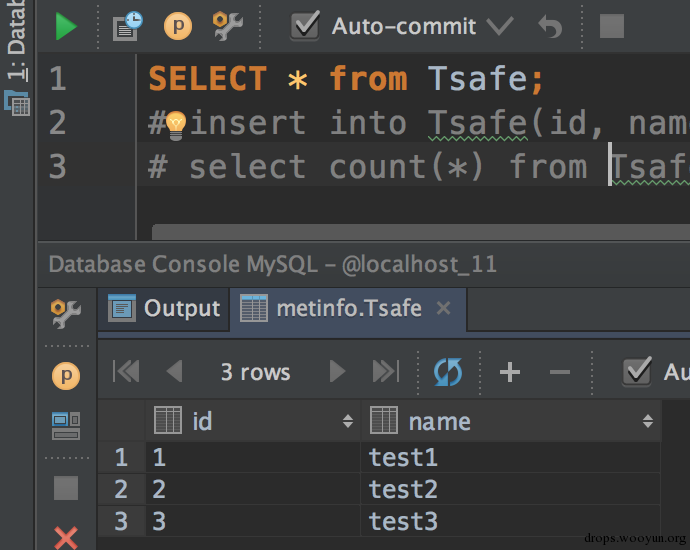Click the light bulb intention icon on line 2

pos(176,124)
